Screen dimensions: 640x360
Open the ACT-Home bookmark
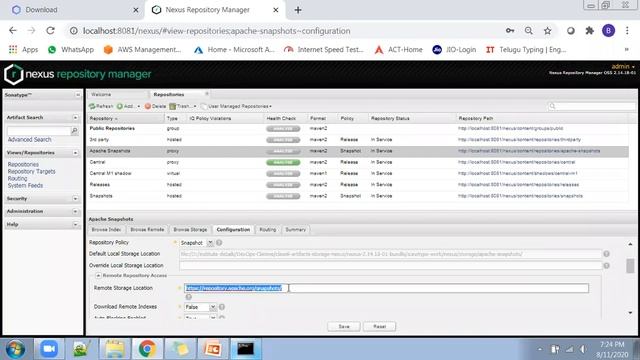click(398, 49)
